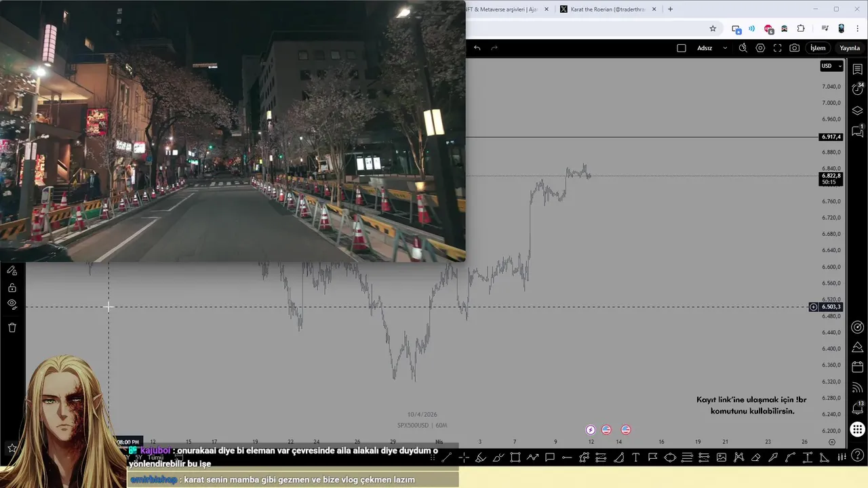The image size is (868, 488).
Task: Open the apps grid button in sidebar
Action: [x=857, y=429]
